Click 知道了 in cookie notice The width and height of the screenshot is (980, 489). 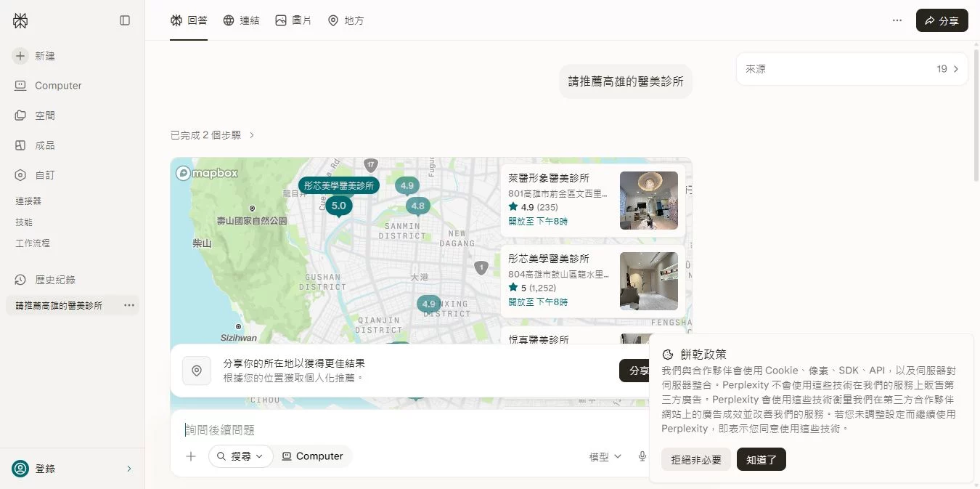(761, 459)
